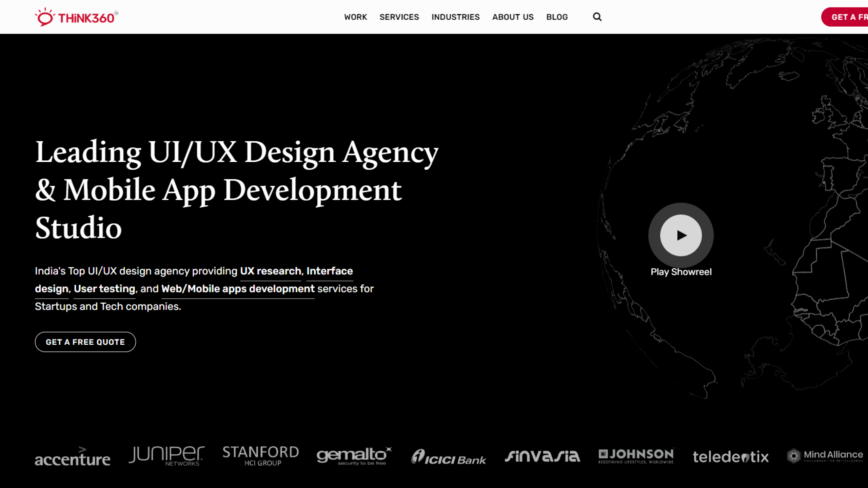The image size is (868, 488).
Task: Expand the BLOG navigation dropdown
Action: point(557,17)
